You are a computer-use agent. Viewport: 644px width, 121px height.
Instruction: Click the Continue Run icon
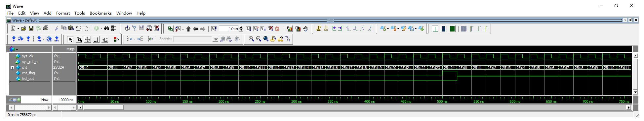pyautogui.click(x=256, y=29)
